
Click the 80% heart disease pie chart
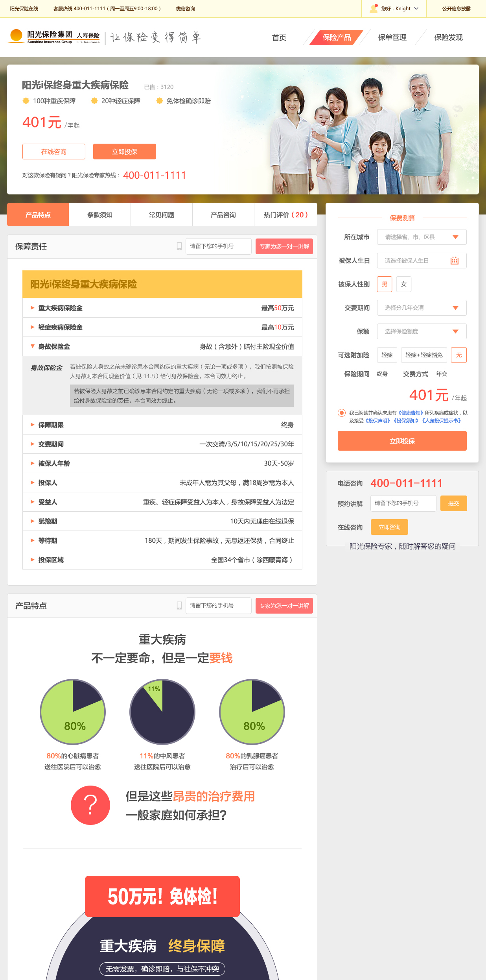pyautogui.click(x=73, y=712)
